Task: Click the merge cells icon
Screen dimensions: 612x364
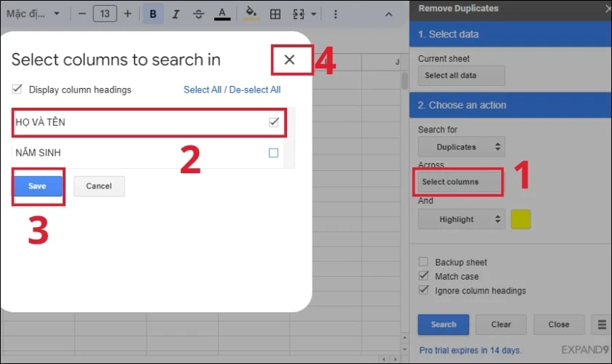Action: [x=299, y=14]
